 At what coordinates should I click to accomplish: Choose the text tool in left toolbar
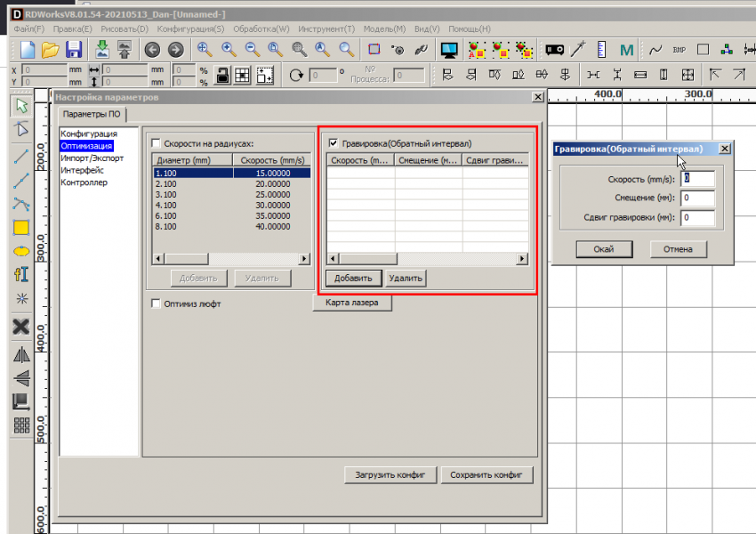pyautogui.click(x=21, y=275)
